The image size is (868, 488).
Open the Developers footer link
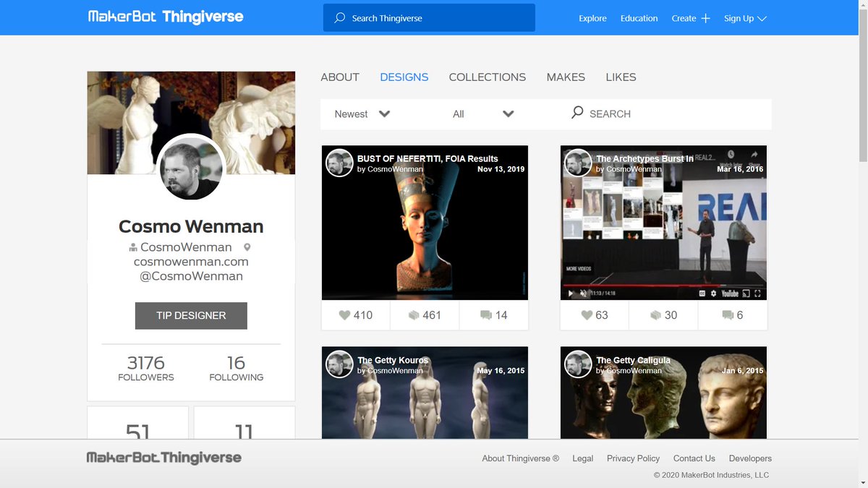click(x=750, y=458)
